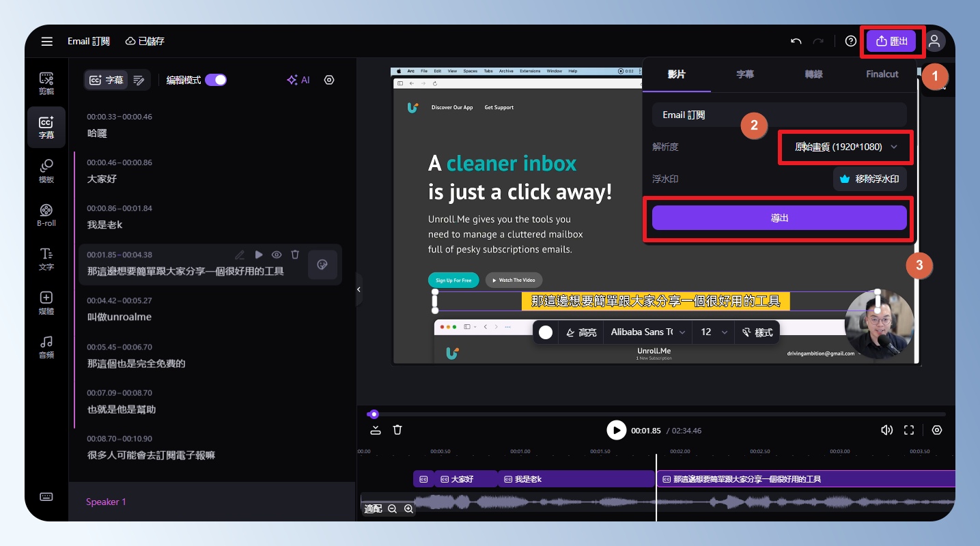Image resolution: width=980 pixels, height=546 pixels.
Task: Click the AI sparkle button
Action: coord(298,80)
